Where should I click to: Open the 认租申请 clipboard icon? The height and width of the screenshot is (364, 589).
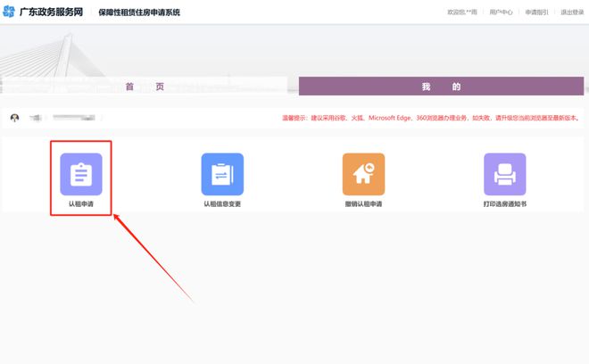(81, 174)
